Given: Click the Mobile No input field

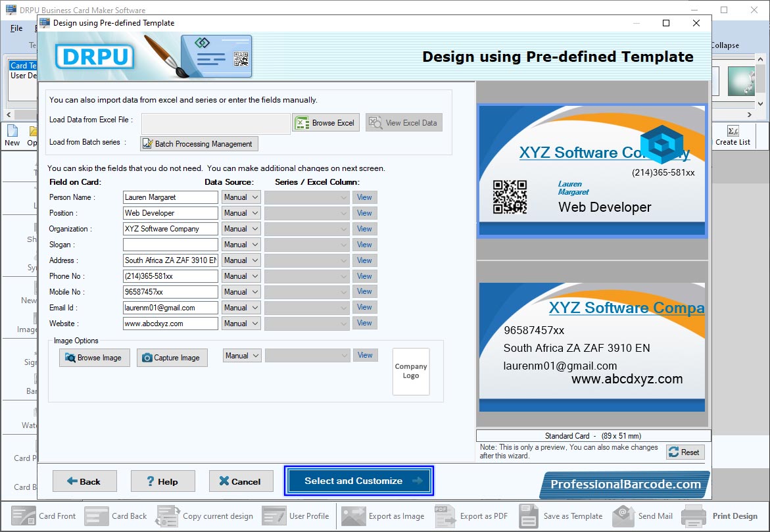Looking at the screenshot, I should click(170, 291).
